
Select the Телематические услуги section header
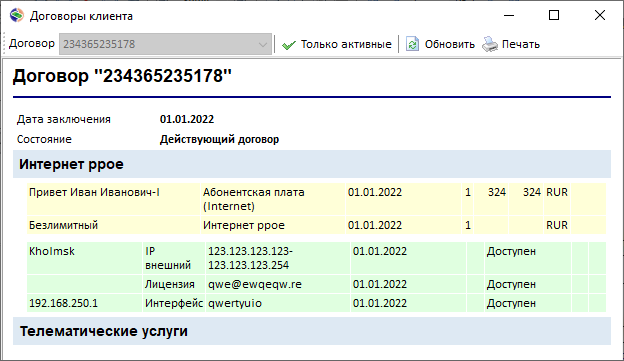pyautogui.click(x=312, y=331)
